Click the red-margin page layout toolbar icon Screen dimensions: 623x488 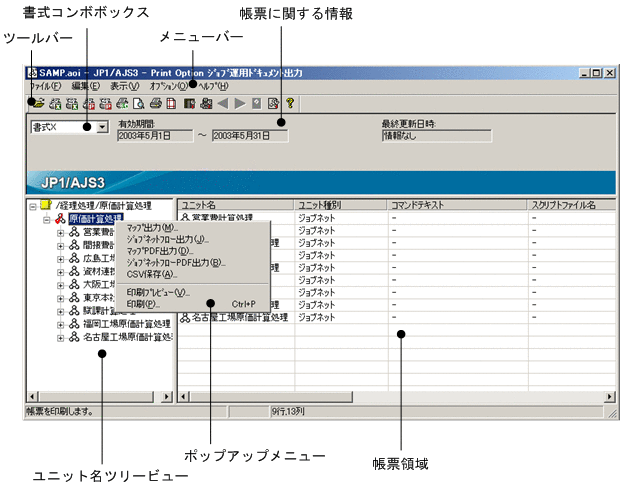[x=171, y=104]
